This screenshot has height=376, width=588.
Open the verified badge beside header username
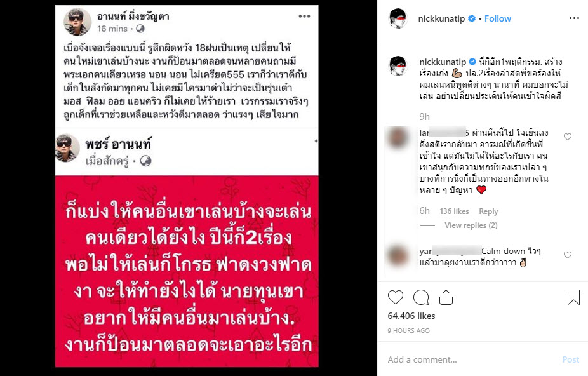click(472, 18)
